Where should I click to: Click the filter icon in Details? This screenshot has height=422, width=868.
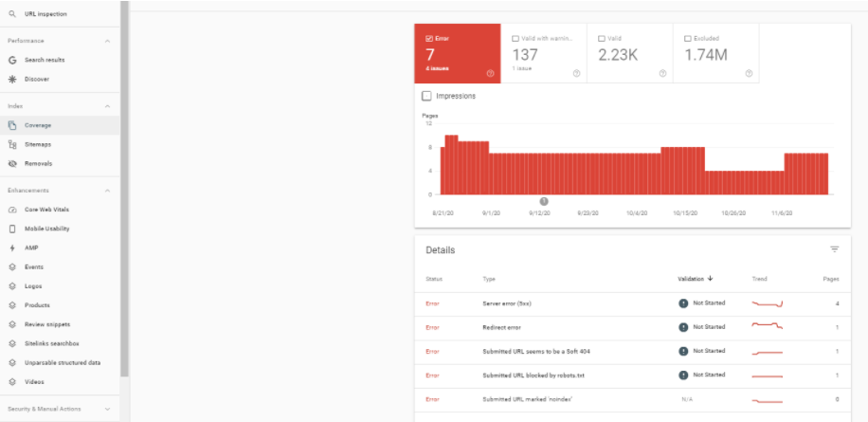[835, 249]
